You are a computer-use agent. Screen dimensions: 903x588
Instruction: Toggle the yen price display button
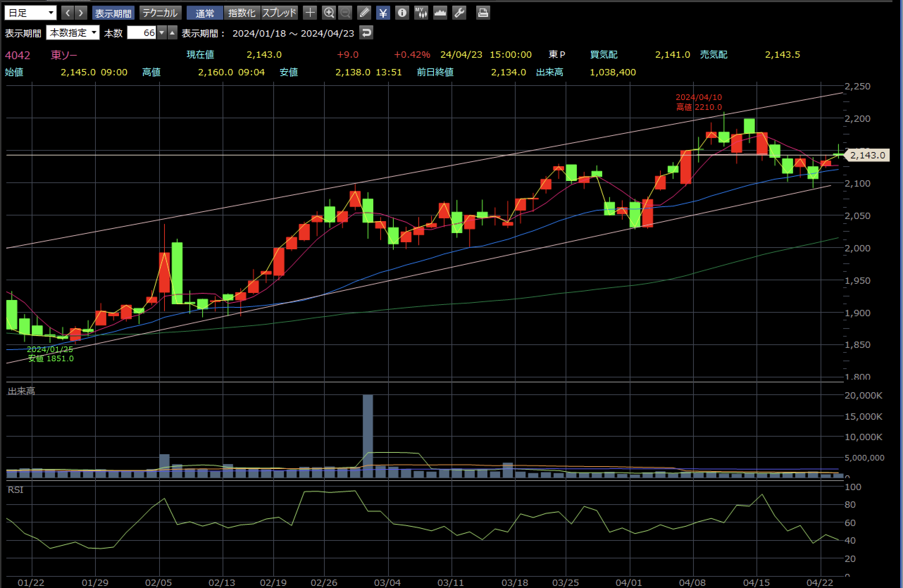coord(383,13)
